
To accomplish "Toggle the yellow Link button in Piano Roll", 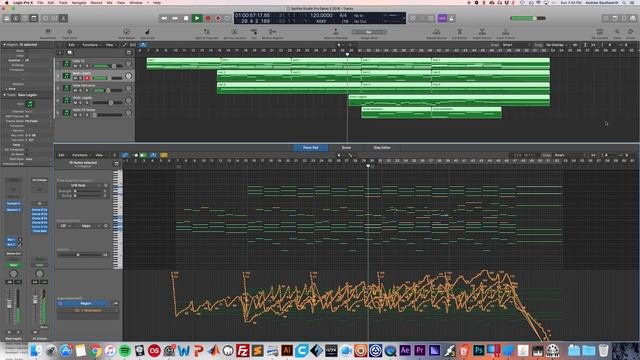I will tap(164, 156).
